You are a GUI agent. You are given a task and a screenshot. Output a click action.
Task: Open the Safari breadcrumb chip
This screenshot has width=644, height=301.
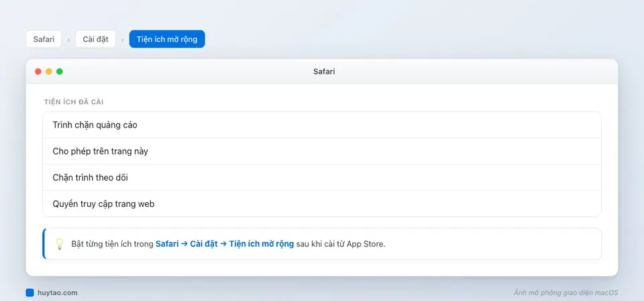pos(44,39)
